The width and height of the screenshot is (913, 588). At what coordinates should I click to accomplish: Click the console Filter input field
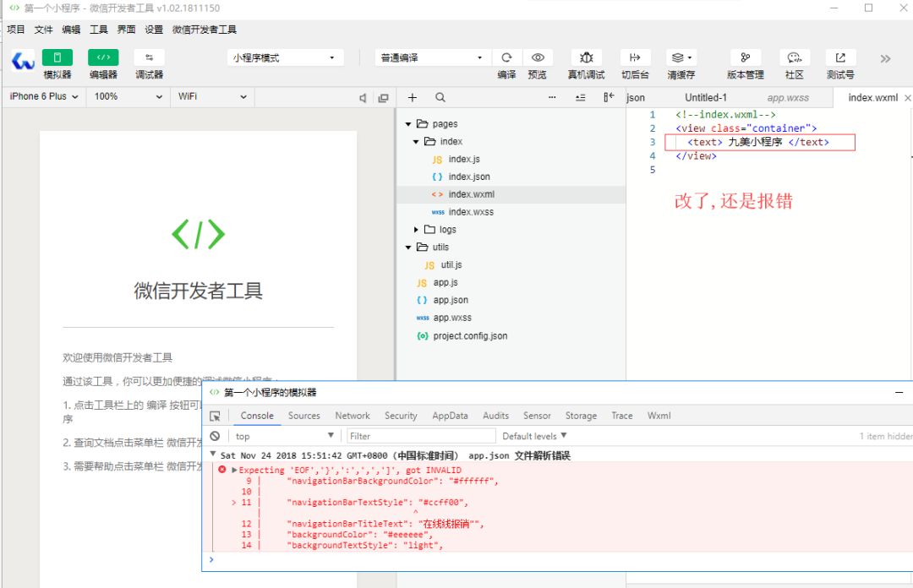click(x=421, y=436)
